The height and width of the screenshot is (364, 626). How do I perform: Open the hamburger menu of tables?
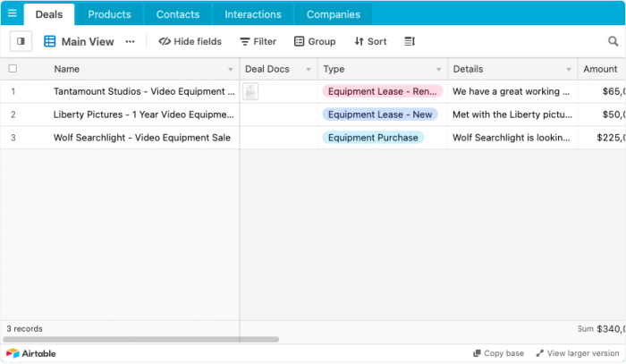[x=12, y=13]
